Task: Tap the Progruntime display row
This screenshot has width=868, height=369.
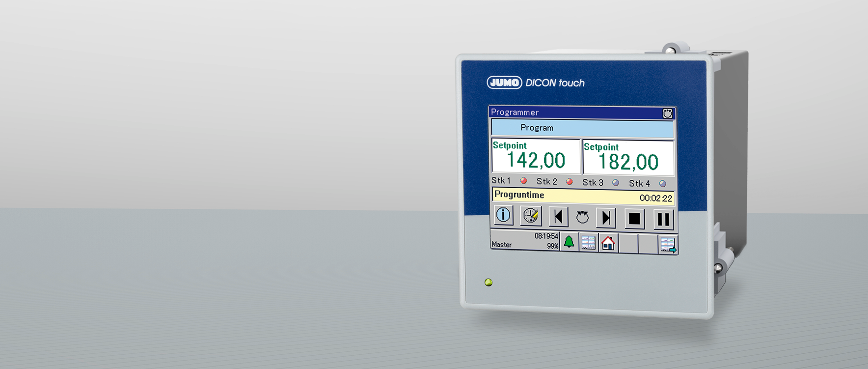Action: [583, 196]
